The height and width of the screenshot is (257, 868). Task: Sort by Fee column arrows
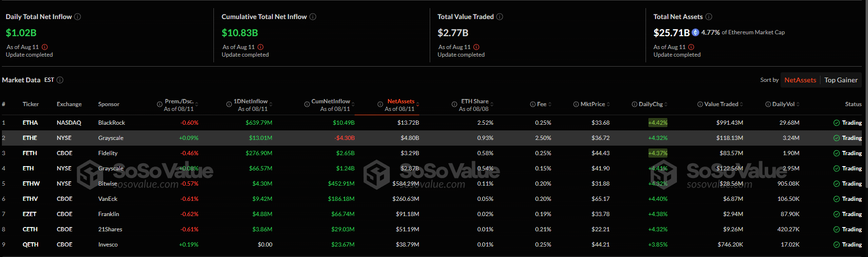550,104
